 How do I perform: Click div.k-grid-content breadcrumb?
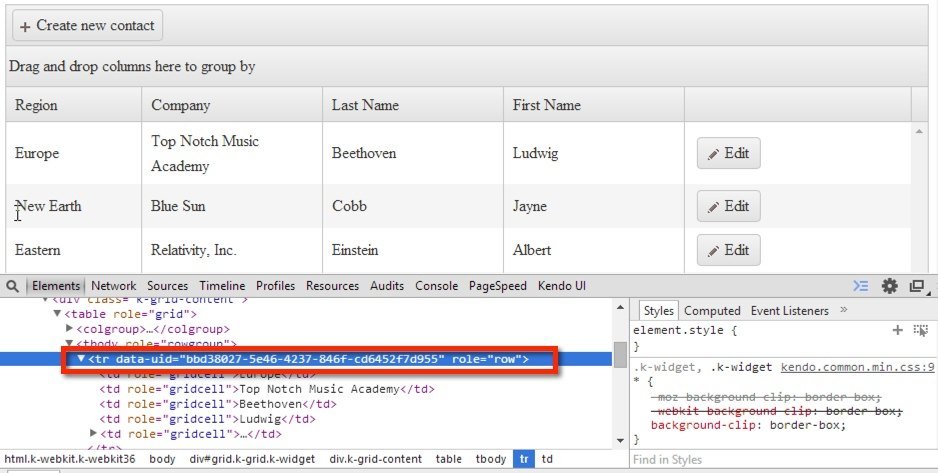(x=375, y=459)
